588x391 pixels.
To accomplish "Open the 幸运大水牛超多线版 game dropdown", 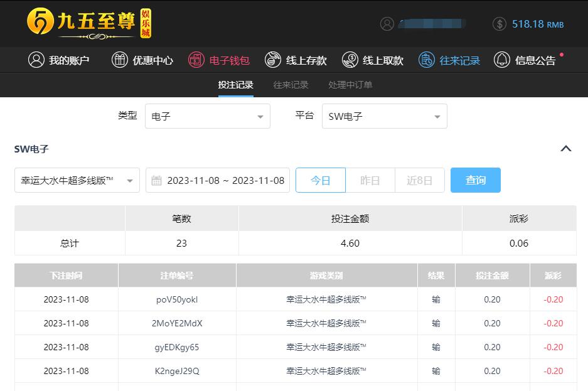I will 77,180.
